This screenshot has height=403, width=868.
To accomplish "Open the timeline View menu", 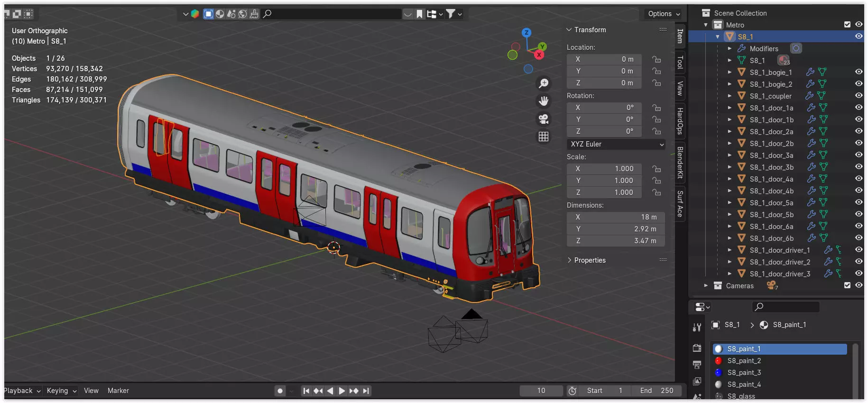I will tap(91, 391).
